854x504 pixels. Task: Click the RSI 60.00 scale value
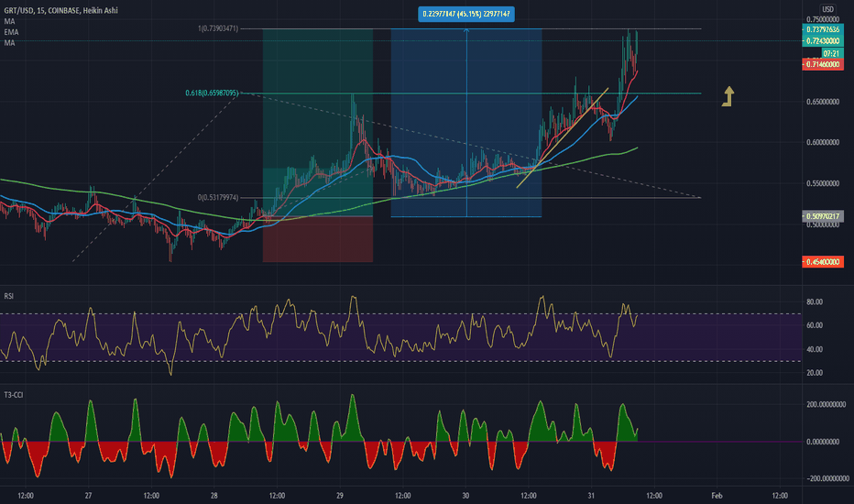point(815,325)
